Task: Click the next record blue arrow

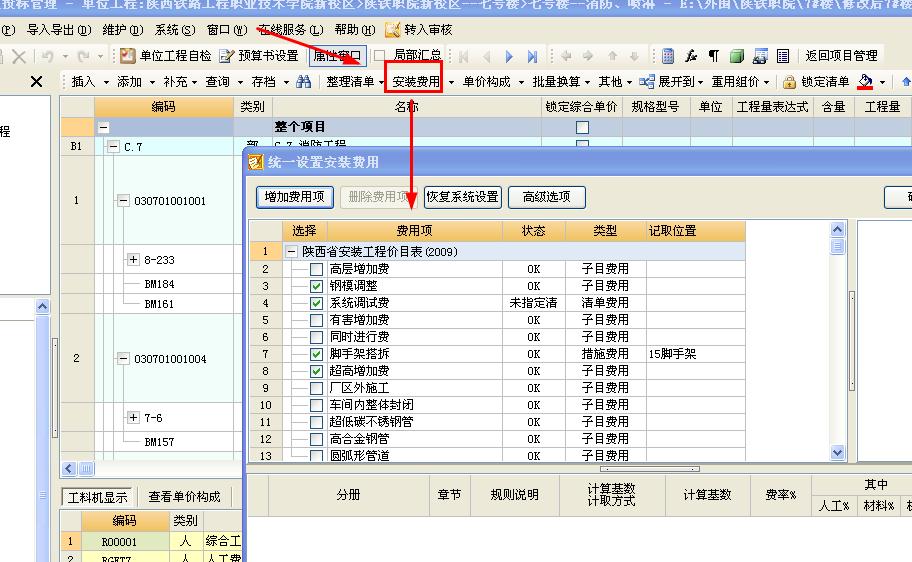Action: click(510, 56)
